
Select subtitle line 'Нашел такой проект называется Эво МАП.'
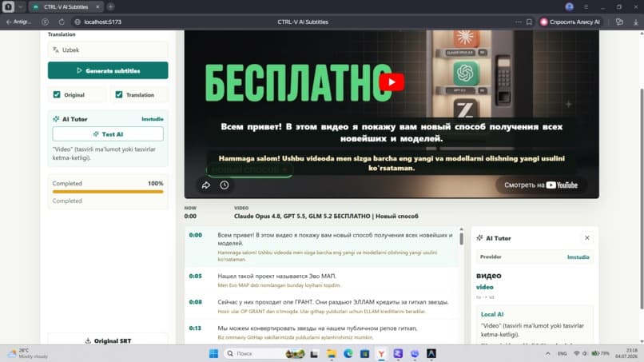276,276
